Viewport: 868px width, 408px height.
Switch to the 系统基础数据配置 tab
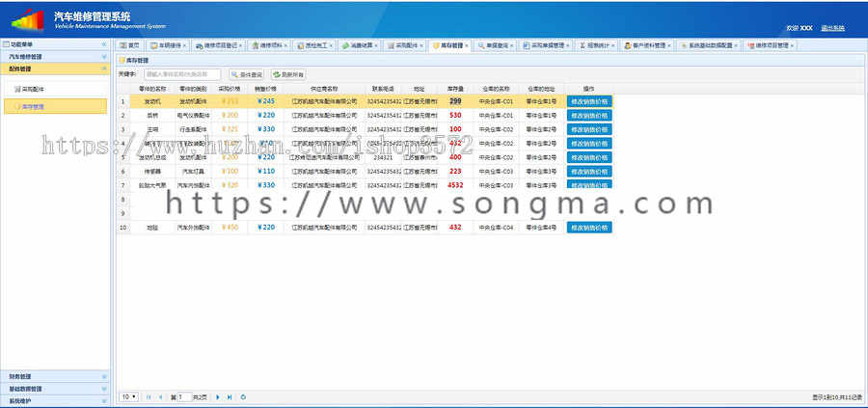pyautogui.click(x=709, y=45)
